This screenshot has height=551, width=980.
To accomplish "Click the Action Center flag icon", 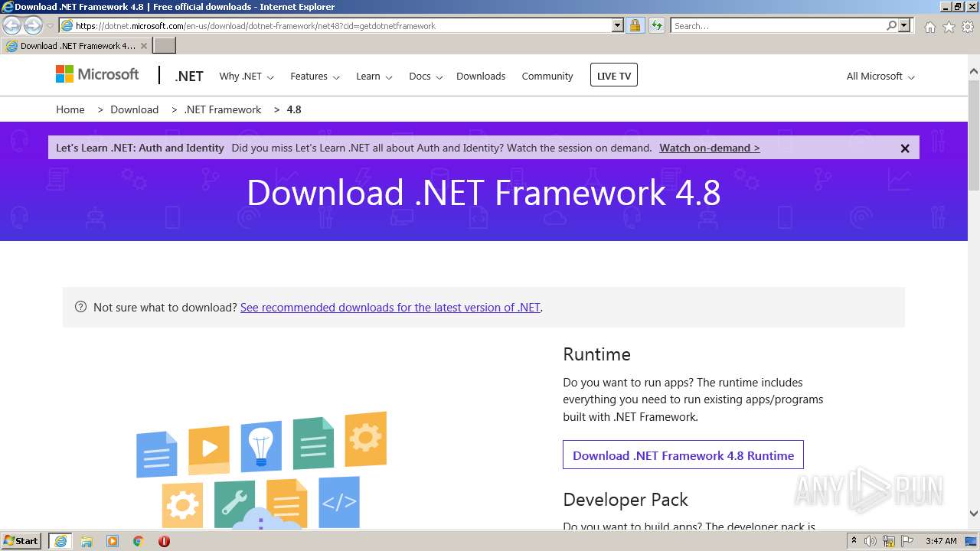I will click(907, 541).
